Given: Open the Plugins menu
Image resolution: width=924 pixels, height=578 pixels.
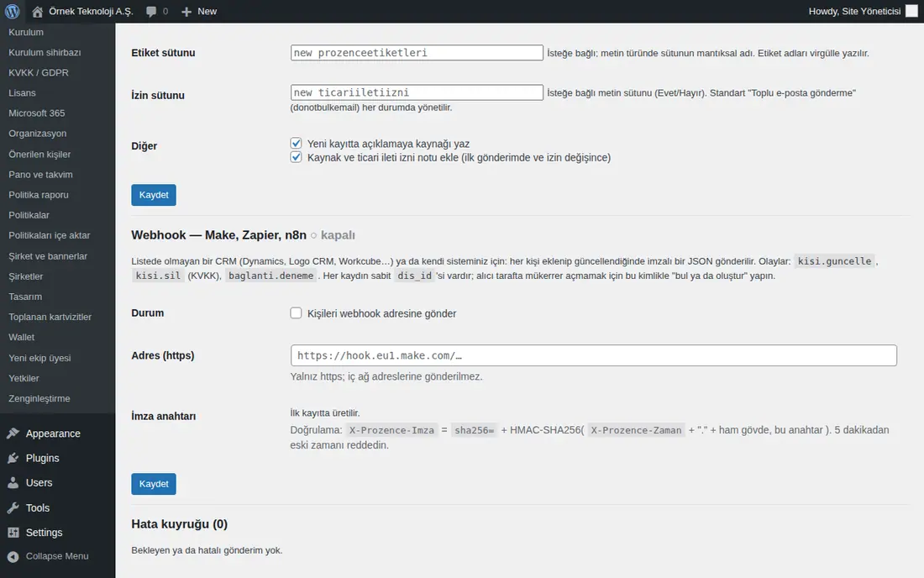Looking at the screenshot, I should coord(43,458).
